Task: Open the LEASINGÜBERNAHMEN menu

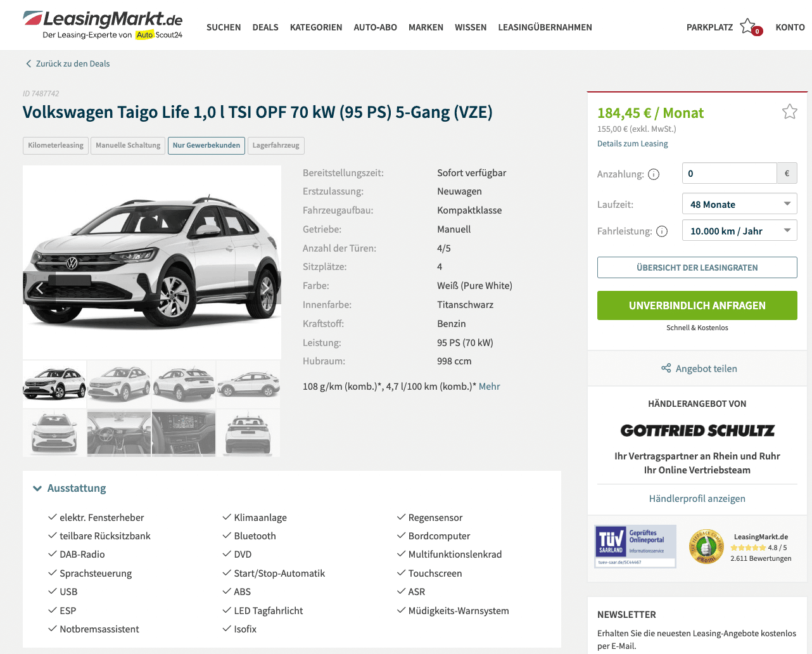Action: click(545, 27)
